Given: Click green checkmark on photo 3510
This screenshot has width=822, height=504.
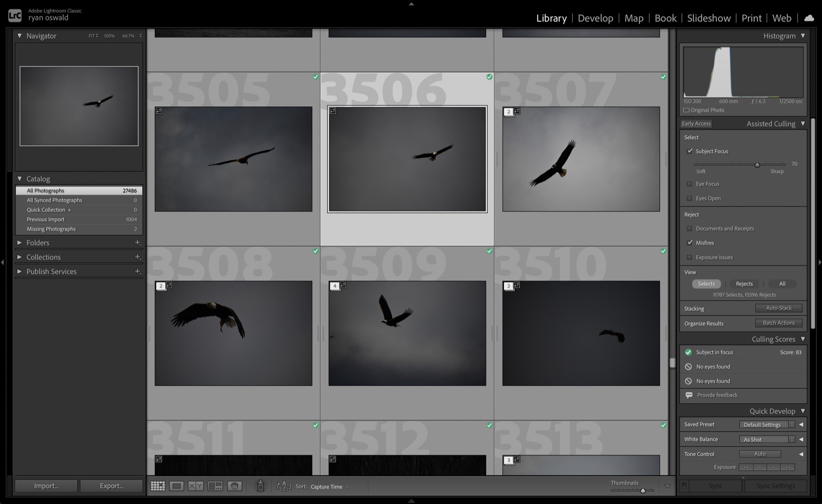Looking at the screenshot, I should coord(664,251).
